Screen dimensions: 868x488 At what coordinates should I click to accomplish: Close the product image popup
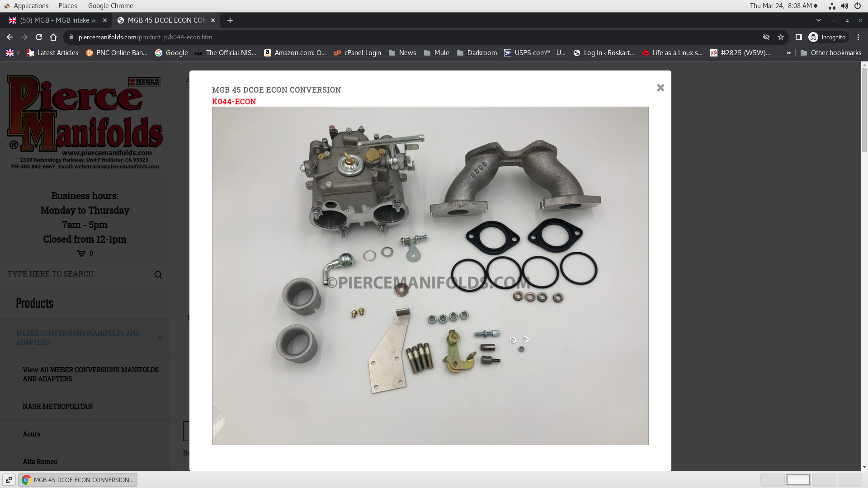pyautogui.click(x=660, y=88)
